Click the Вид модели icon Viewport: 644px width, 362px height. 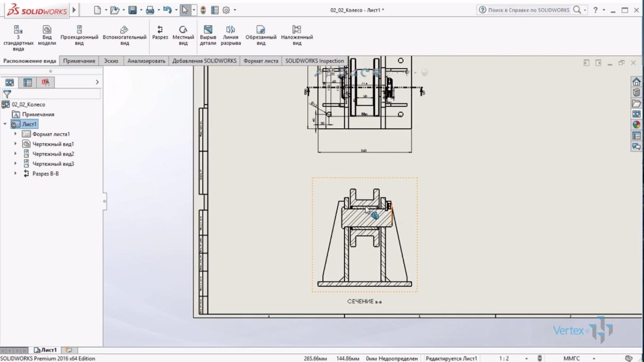pos(47,33)
